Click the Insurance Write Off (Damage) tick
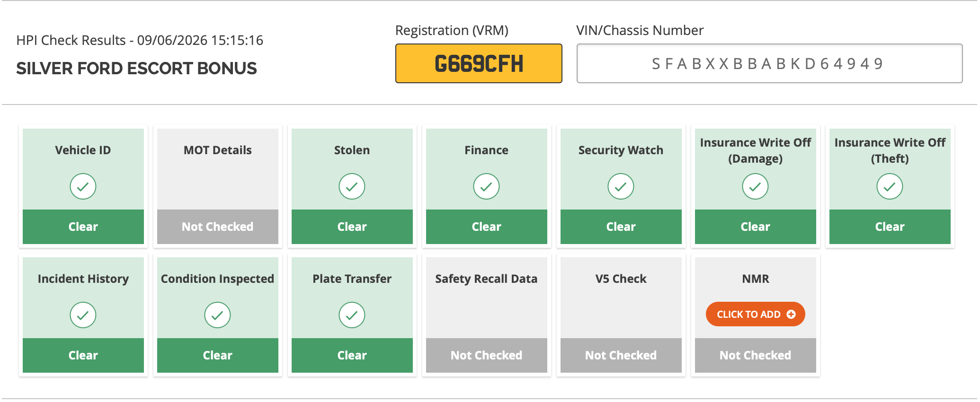 click(755, 186)
